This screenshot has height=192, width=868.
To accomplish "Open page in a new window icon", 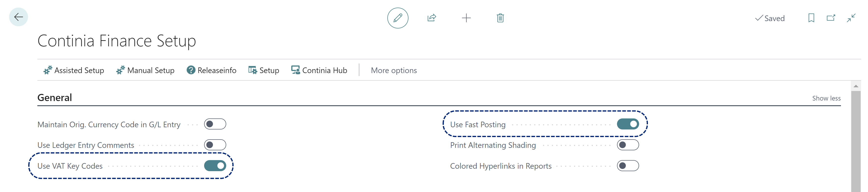I will point(831,18).
